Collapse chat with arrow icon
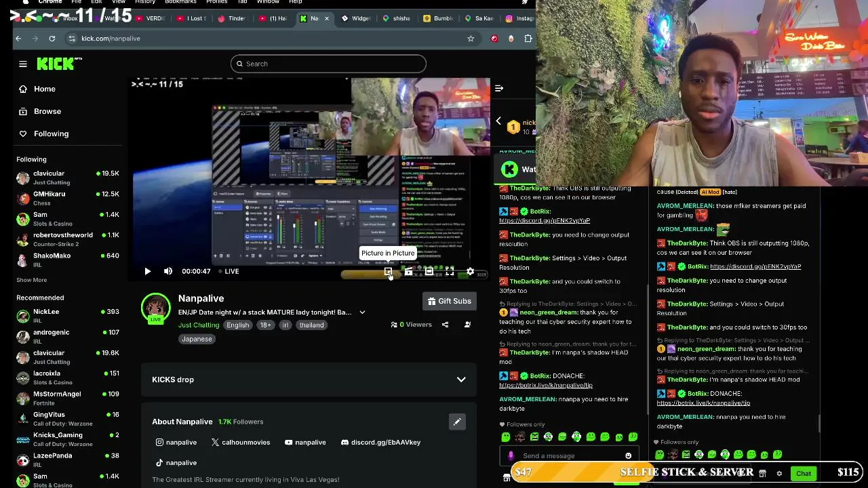Screen dimensions: 868x488 (x=499, y=88)
